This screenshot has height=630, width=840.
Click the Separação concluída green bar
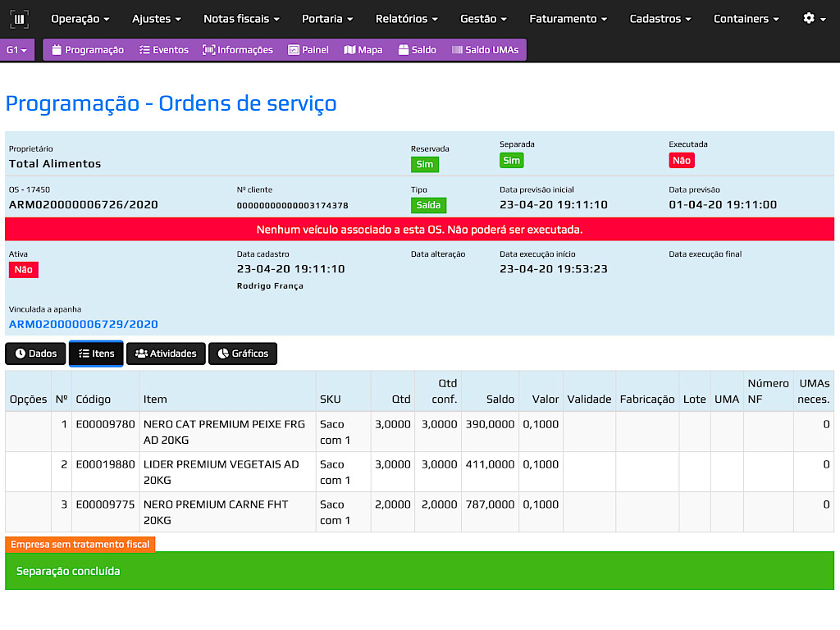click(419, 571)
